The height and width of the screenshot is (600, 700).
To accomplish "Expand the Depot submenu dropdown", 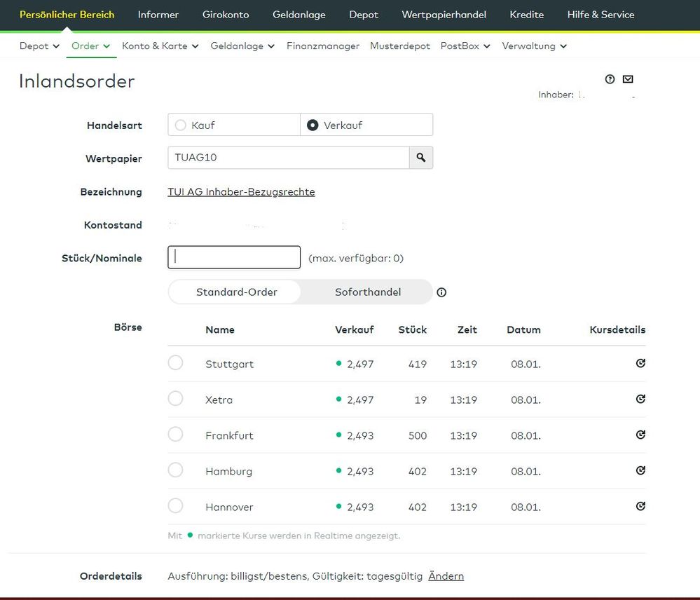I will pyautogui.click(x=39, y=46).
